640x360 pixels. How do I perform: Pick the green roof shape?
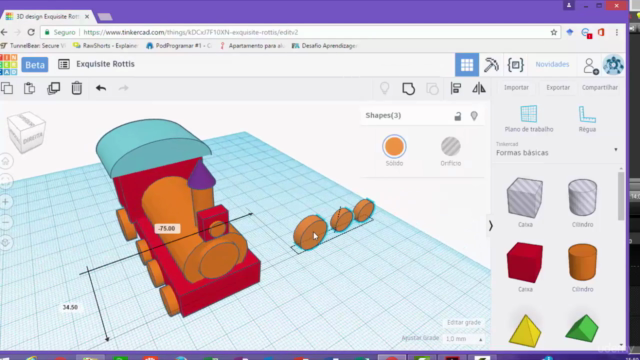point(582,328)
